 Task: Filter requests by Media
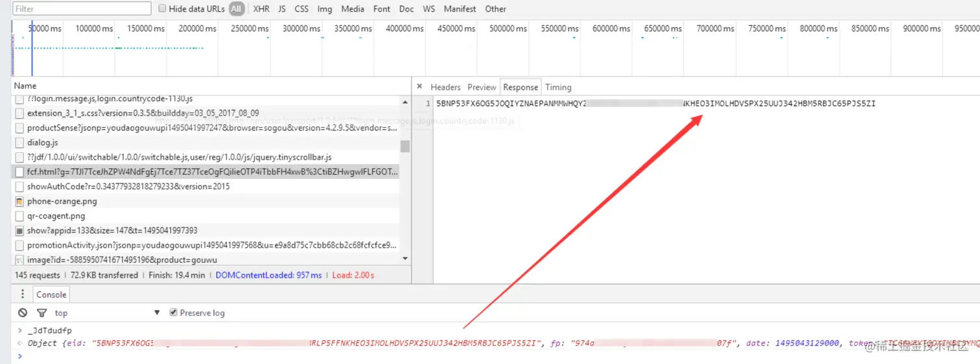click(353, 9)
